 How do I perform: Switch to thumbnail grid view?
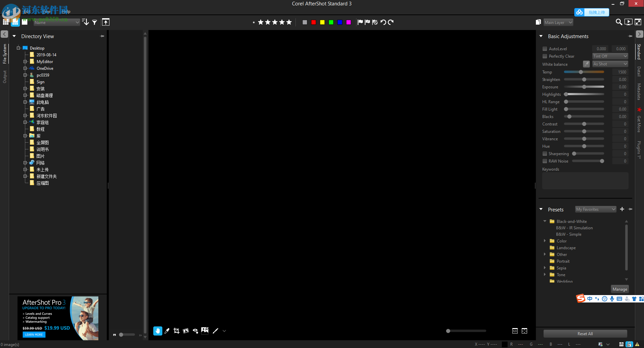click(6, 22)
